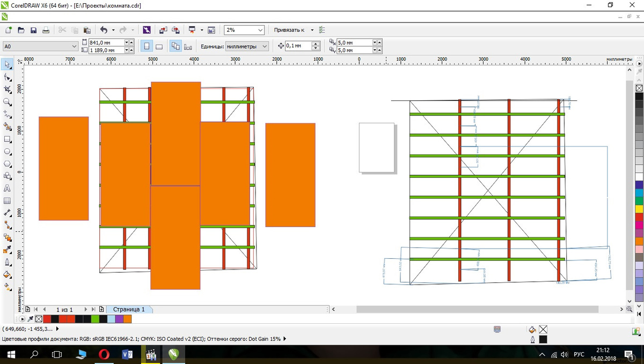This screenshot has width=644, height=364.
Task: Toggle apply layout to all pages
Action: [175, 46]
